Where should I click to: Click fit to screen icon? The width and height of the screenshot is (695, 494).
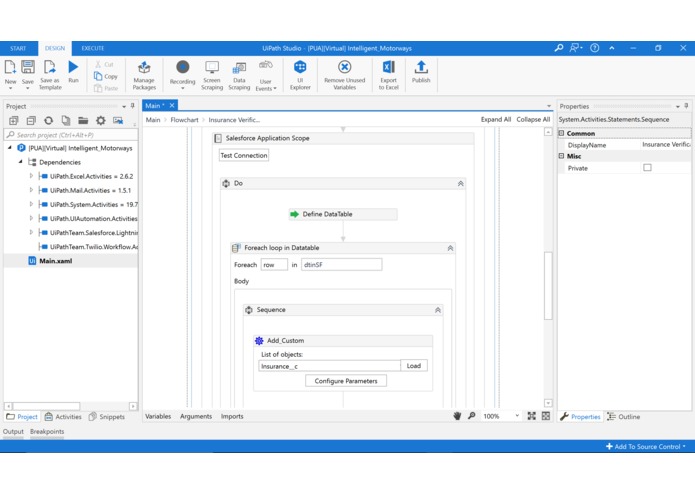click(531, 416)
